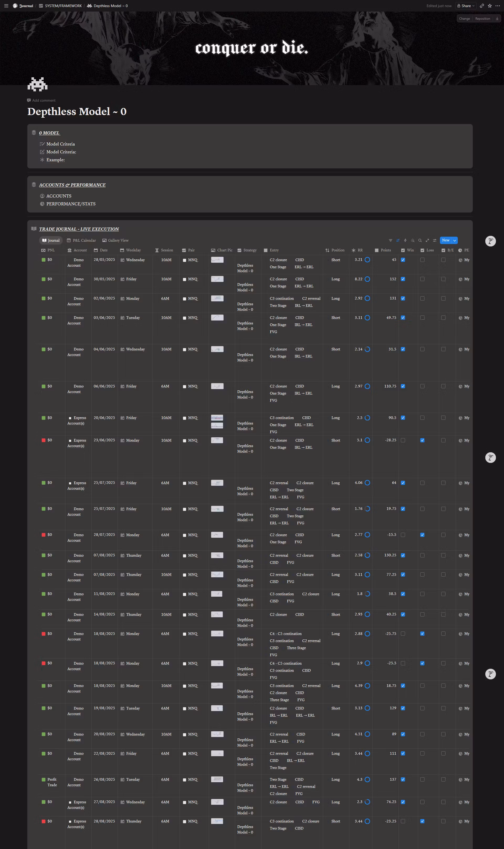Screen dimensions: 504x849
Task: Open the lightning bolt automations icon
Action: click(x=405, y=240)
